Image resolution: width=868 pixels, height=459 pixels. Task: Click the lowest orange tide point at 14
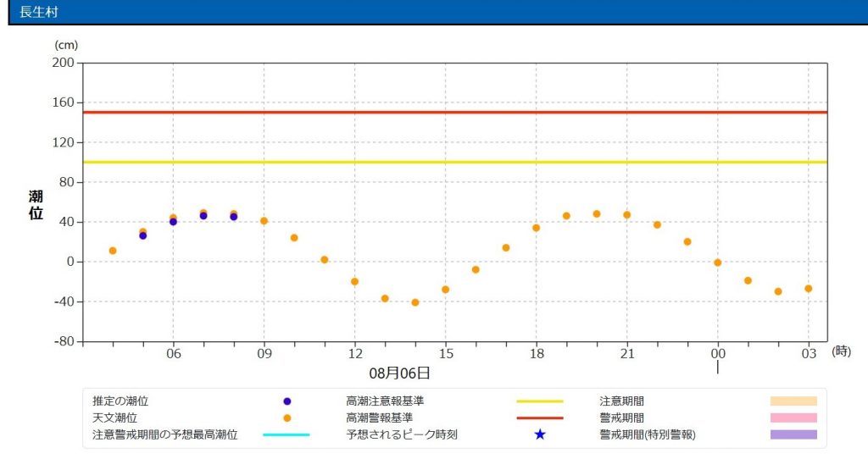[415, 302]
